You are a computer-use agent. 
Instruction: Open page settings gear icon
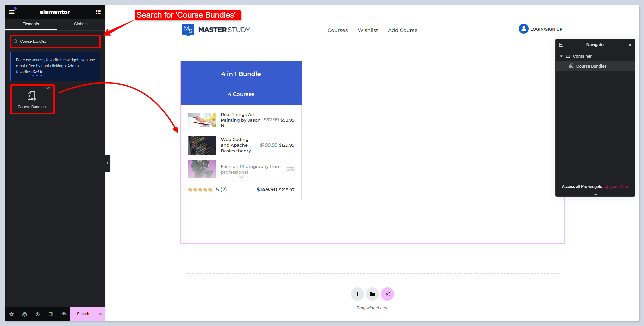(x=12, y=314)
